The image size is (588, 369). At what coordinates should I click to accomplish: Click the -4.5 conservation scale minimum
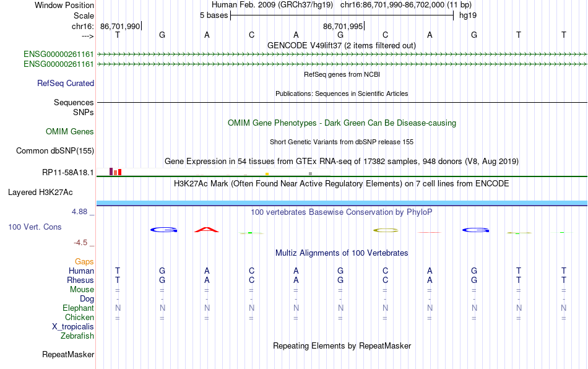click(80, 243)
